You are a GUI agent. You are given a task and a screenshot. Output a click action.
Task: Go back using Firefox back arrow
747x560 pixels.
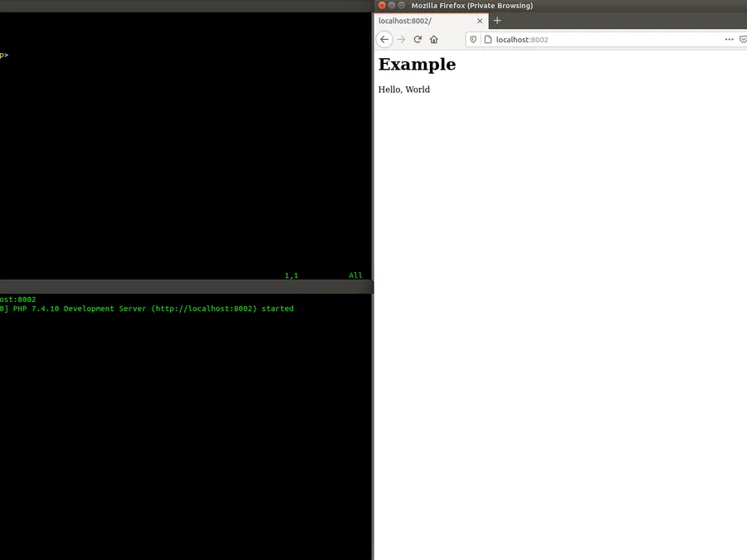(384, 40)
